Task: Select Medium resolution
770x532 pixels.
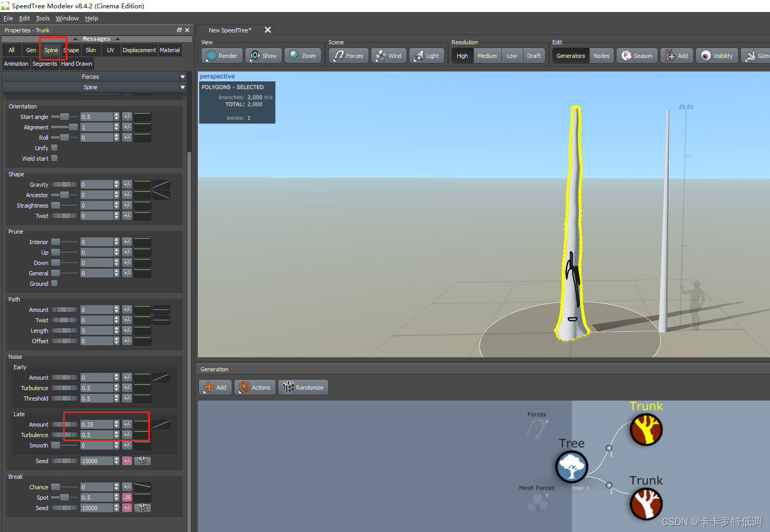Action: [x=487, y=56]
